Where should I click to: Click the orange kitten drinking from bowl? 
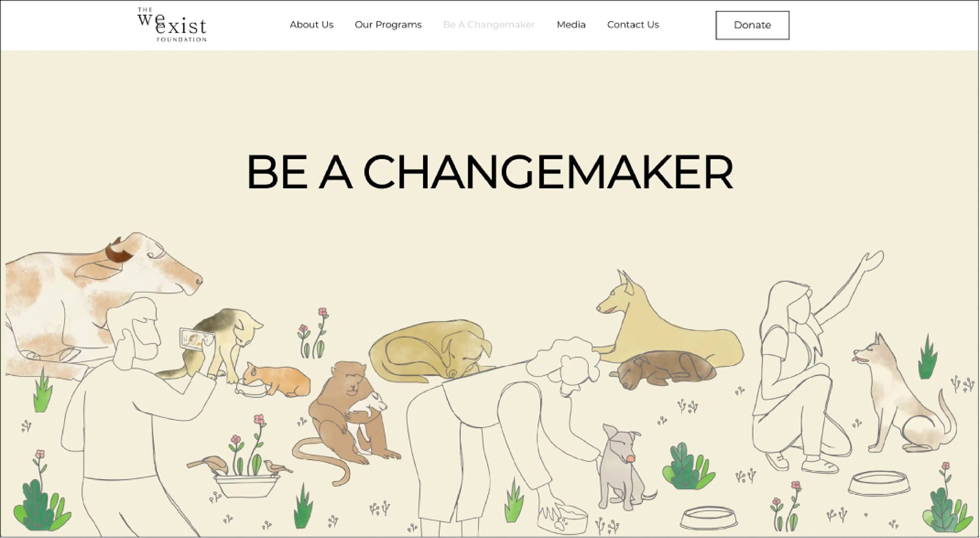(x=277, y=379)
